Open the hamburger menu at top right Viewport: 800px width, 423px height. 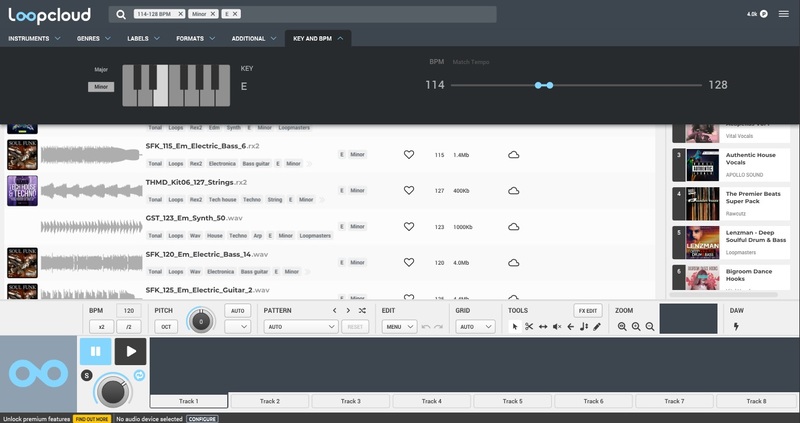(x=782, y=14)
